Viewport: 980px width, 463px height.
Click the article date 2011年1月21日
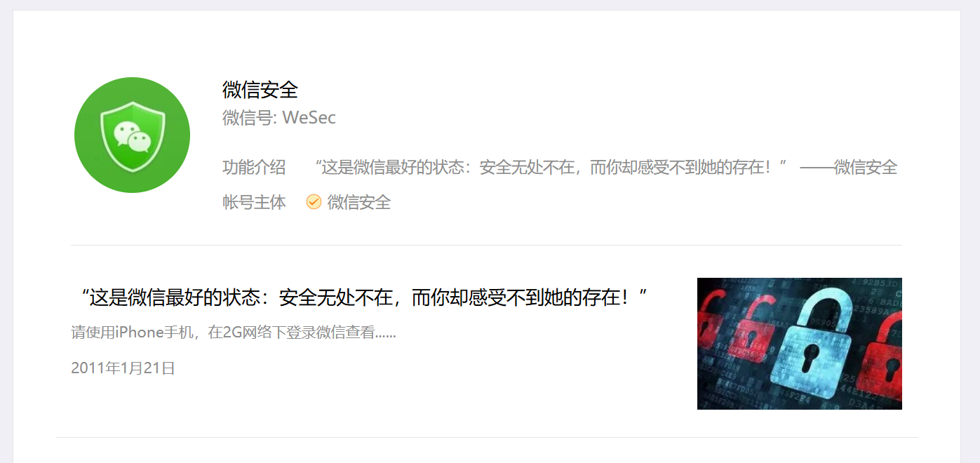(123, 368)
